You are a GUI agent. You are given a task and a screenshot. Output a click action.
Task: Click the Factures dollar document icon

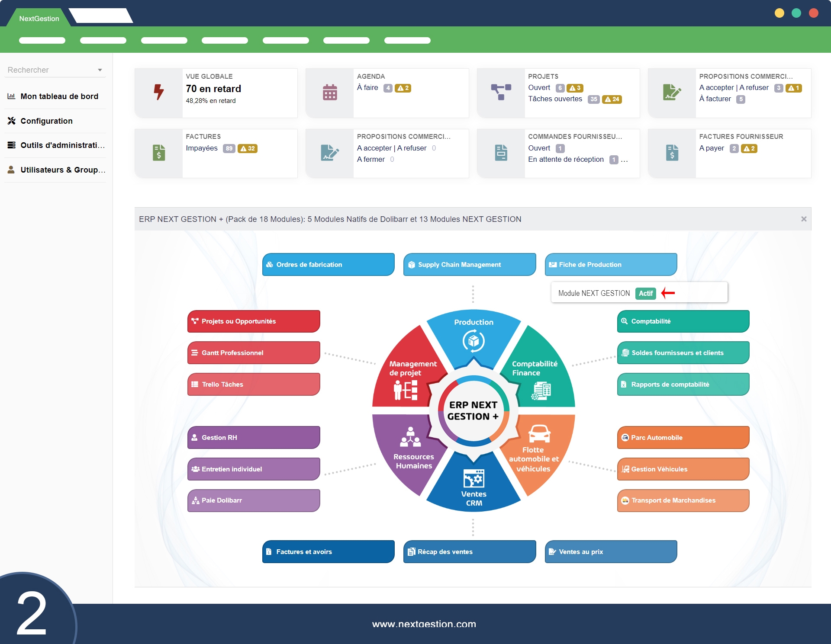[159, 153]
